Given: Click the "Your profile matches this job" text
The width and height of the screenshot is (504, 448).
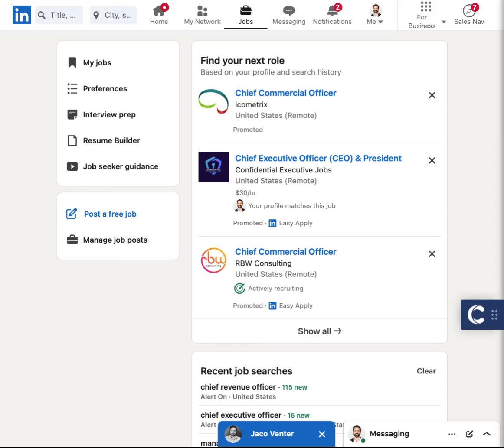Looking at the screenshot, I should pos(291,205).
